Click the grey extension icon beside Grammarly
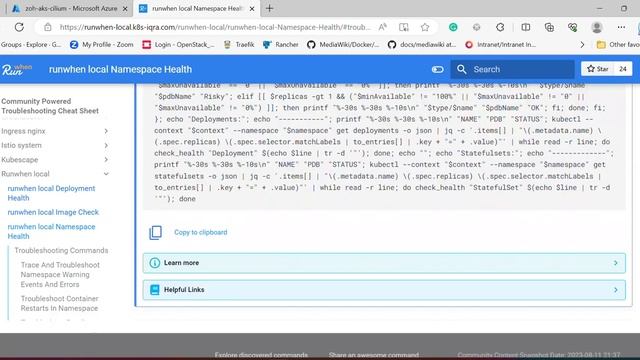 pos(476,27)
